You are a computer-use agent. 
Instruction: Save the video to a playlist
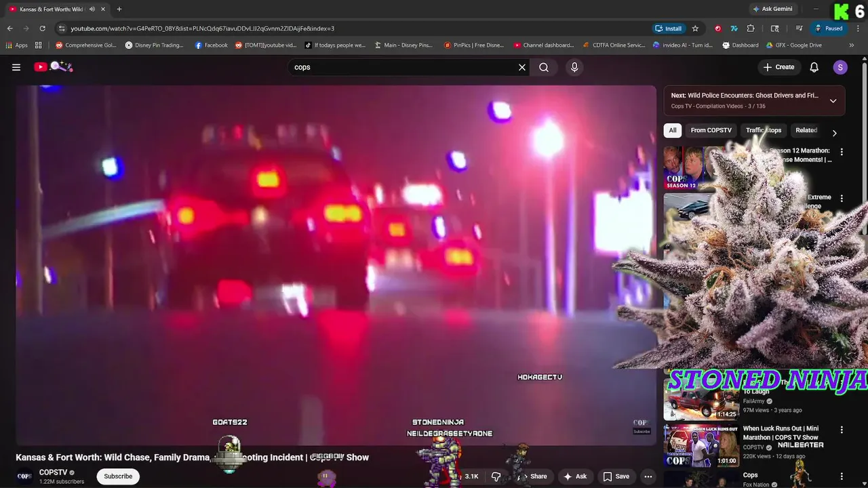click(616, 476)
